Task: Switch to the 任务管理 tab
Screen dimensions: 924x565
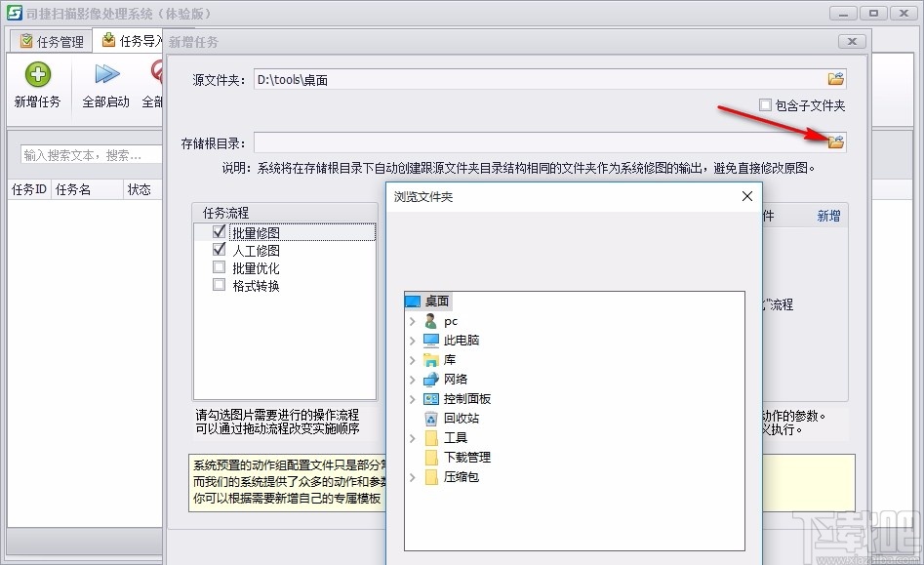Action: (52, 41)
